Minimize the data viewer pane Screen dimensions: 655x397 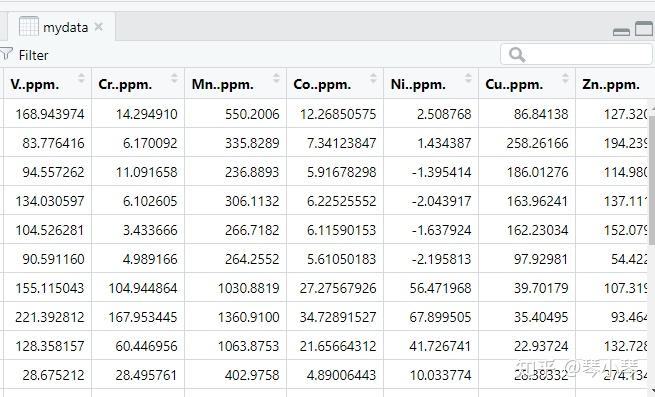[x=621, y=32]
